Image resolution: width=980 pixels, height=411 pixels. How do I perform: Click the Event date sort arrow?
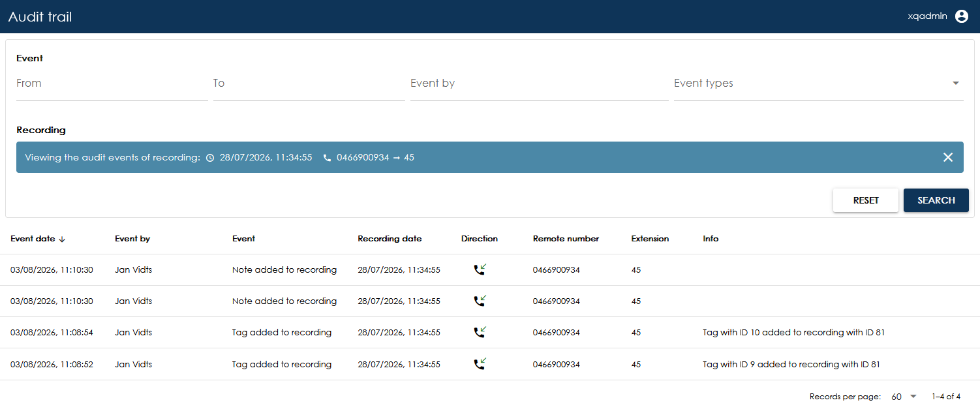click(x=62, y=239)
